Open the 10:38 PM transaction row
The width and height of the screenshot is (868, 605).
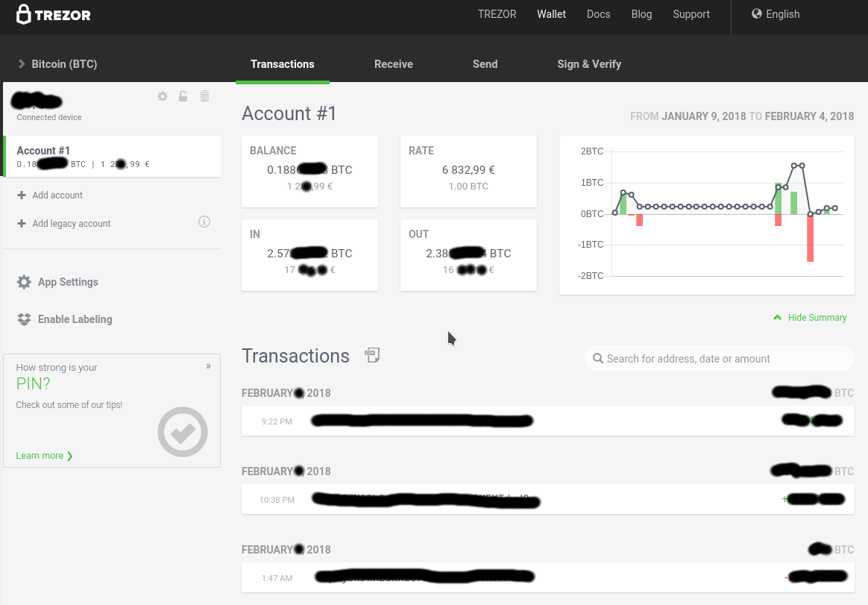[x=547, y=500]
